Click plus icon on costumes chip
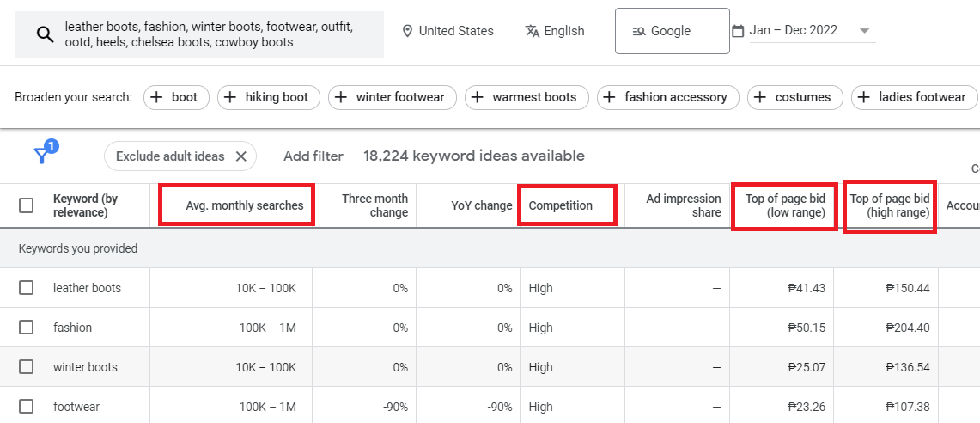 (761, 97)
